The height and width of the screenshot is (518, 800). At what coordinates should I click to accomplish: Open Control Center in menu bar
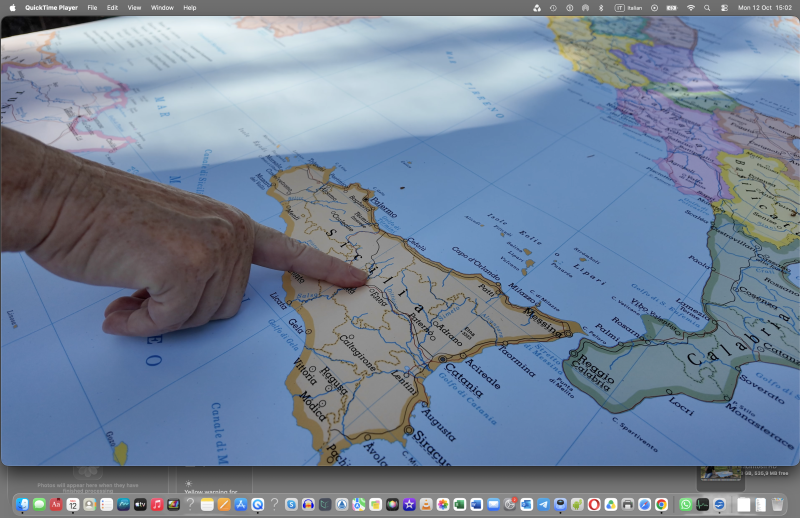(724, 8)
